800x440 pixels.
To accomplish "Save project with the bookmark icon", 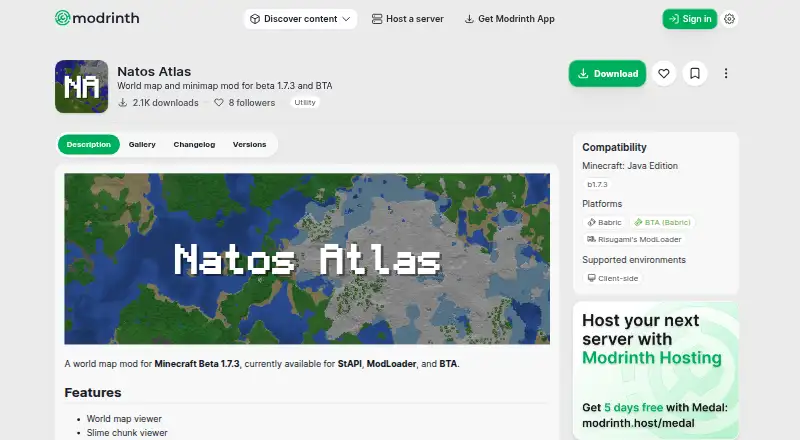I will 695,74.
